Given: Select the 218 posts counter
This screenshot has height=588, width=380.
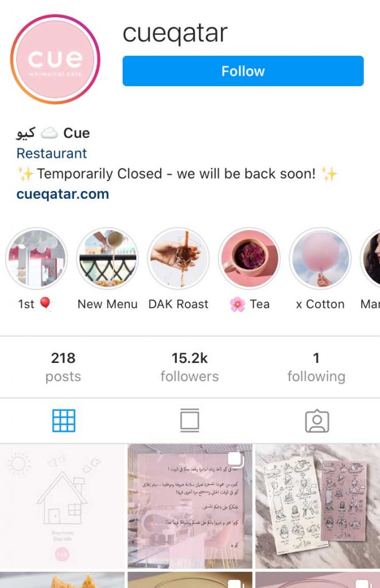Looking at the screenshot, I should [x=63, y=367].
